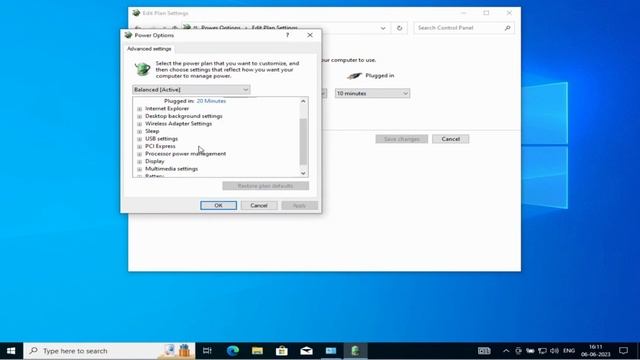Click the settings tree scrollbar thumb
640x360 pixels.
303,142
